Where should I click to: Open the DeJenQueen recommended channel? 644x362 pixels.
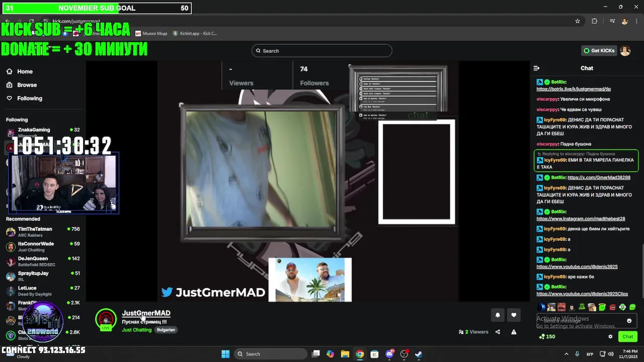pyautogui.click(x=43, y=261)
